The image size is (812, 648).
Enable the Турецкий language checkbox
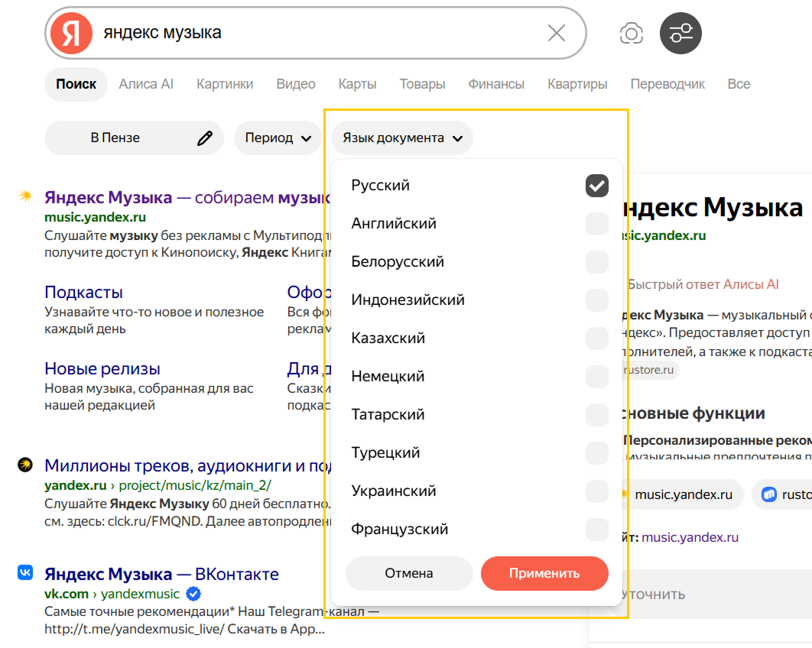coord(596,453)
